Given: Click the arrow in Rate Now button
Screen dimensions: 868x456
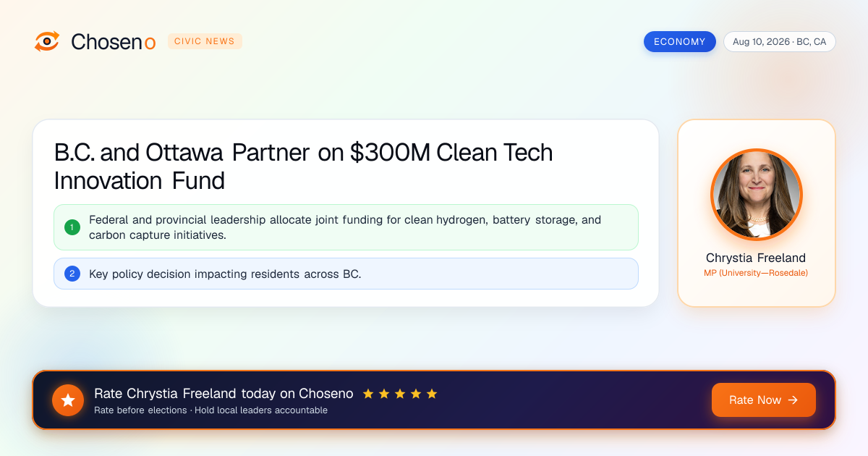Looking at the screenshot, I should pyautogui.click(x=793, y=400).
